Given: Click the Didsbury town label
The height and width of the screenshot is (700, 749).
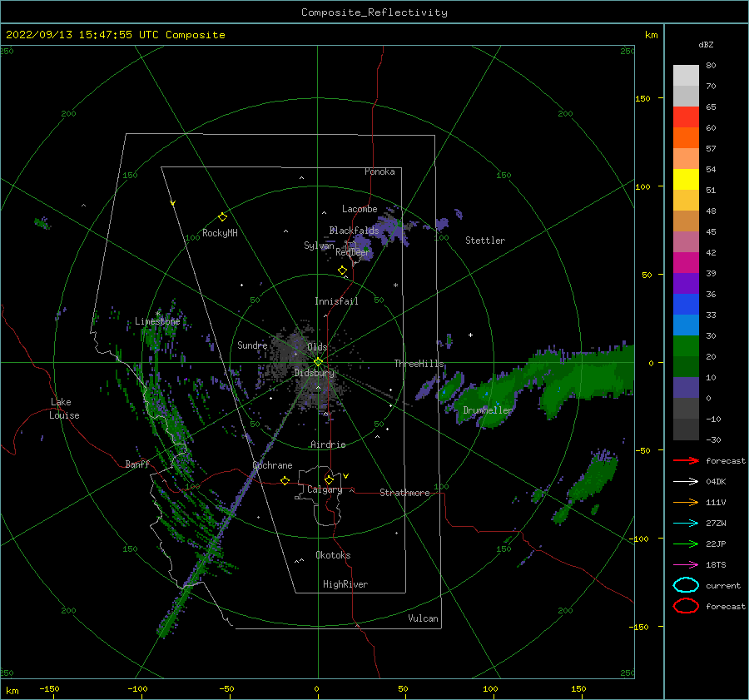Looking at the screenshot, I should (x=315, y=373).
